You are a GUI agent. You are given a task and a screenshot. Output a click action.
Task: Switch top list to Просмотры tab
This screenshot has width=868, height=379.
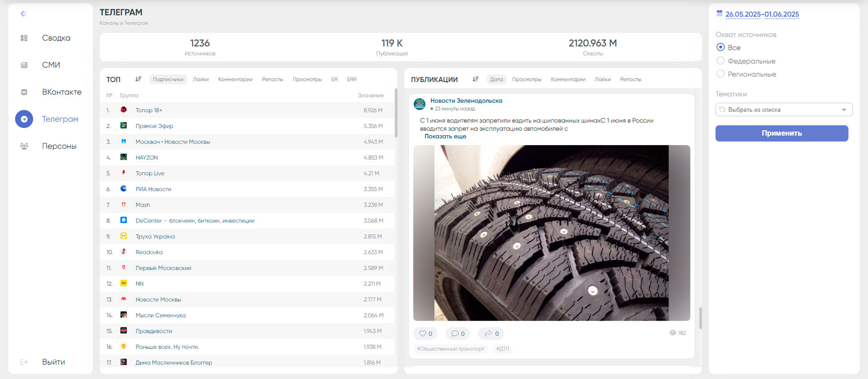307,80
